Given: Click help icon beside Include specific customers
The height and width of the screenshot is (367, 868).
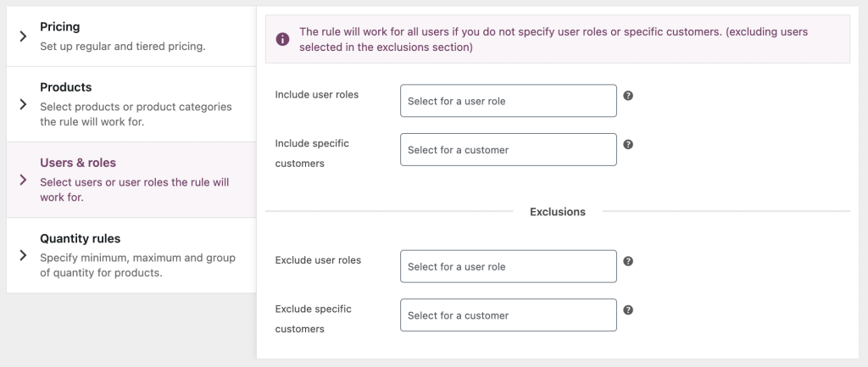Looking at the screenshot, I should click(x=628, y=145).
